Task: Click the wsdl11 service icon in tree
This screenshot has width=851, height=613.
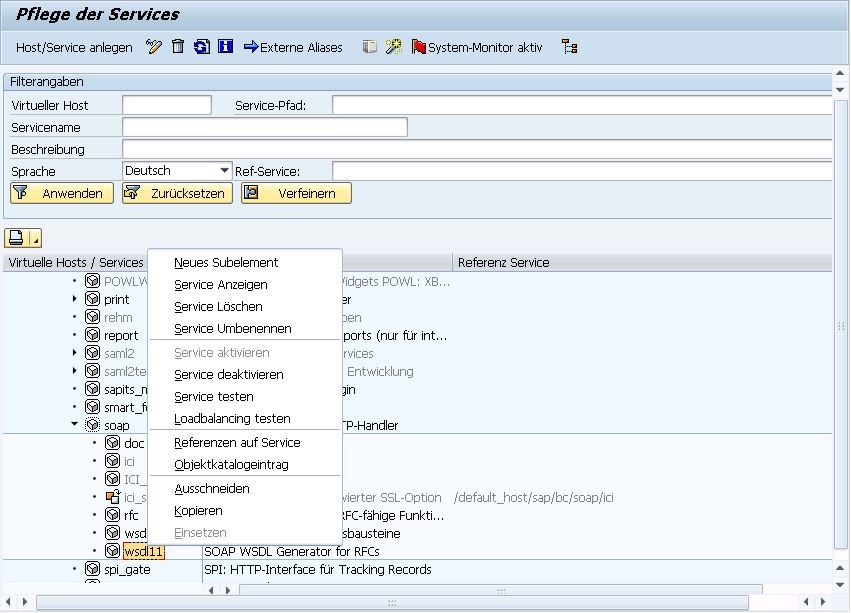Action: (113, 550)
